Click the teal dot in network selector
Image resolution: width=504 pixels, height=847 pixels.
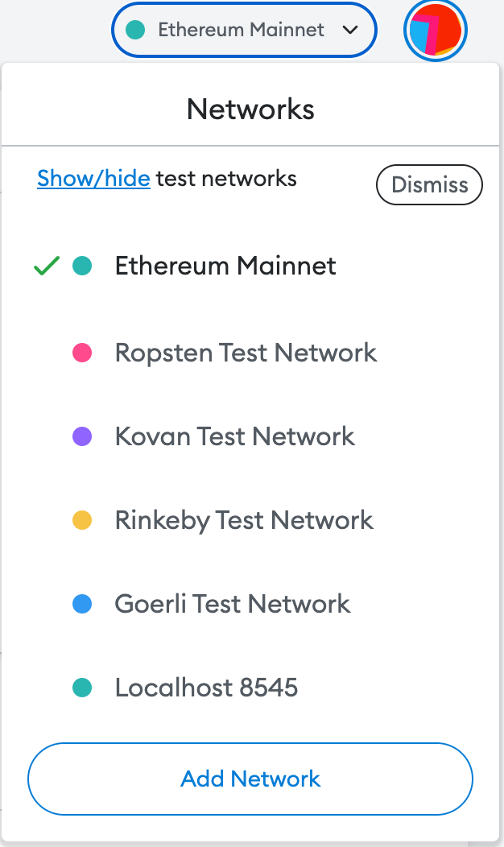coord(136,31)
